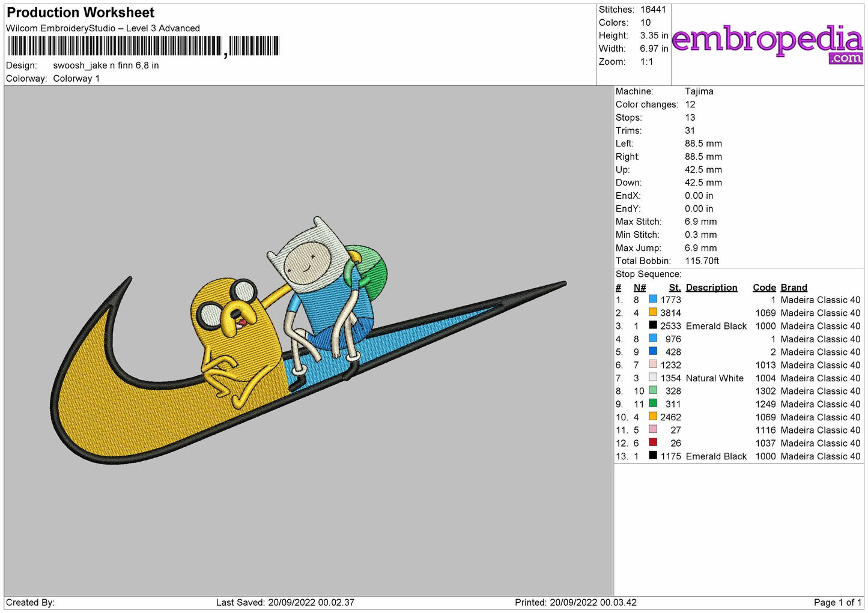Pick the dark green swatch in row 9

653,403
